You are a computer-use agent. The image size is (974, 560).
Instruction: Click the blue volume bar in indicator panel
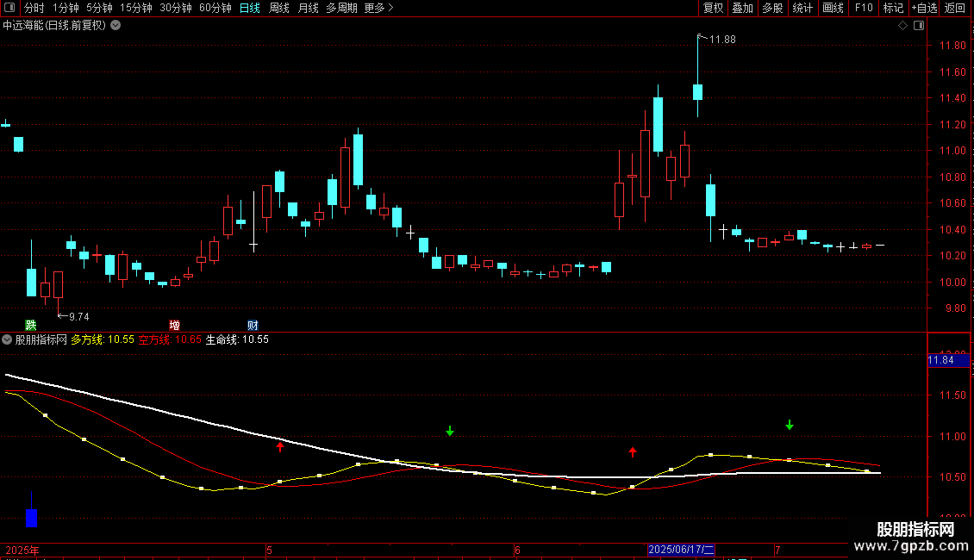pyautogui.click(x=32, y=518)
